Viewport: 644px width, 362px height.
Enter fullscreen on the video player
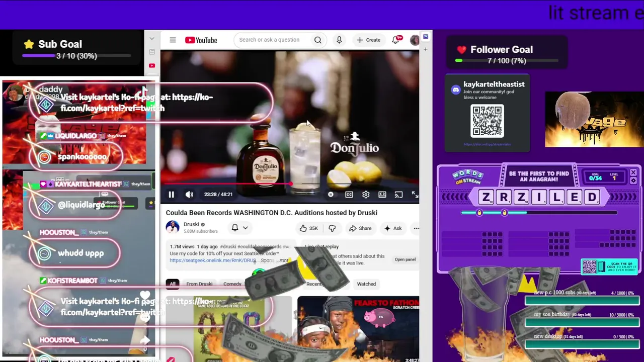415,195
